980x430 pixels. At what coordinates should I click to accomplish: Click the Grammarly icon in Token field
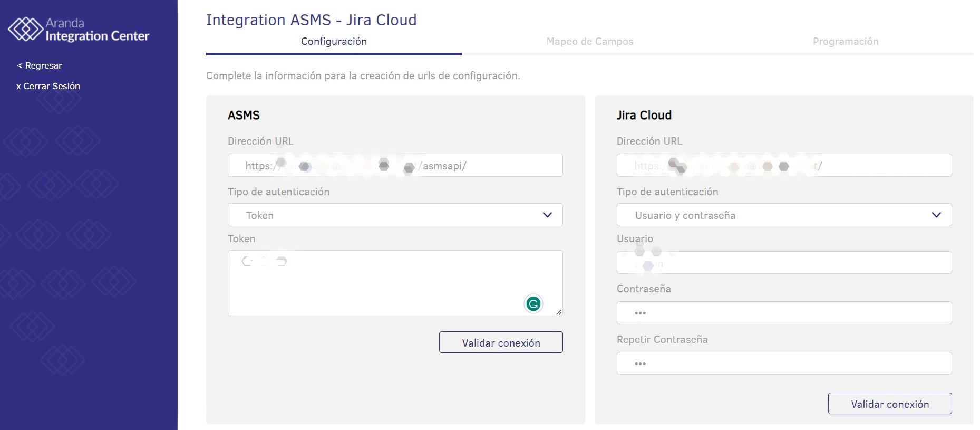tap(533, 303)
